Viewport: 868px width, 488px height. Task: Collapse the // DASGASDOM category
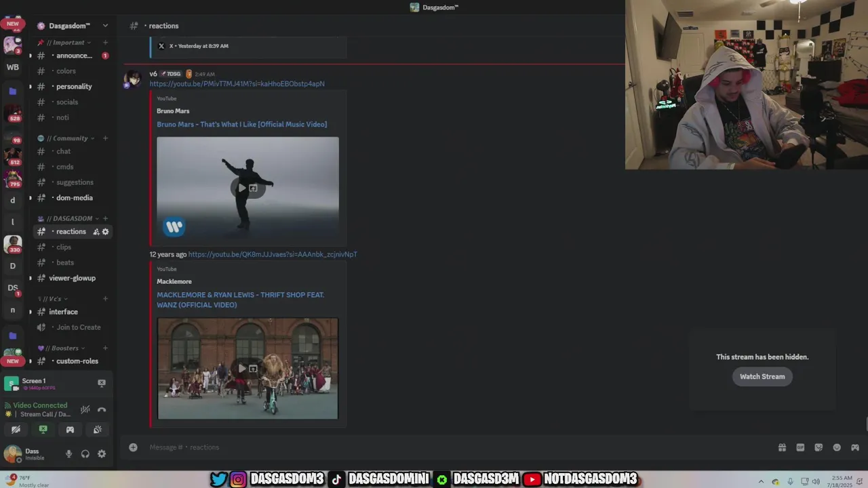(x=68, y=218)
